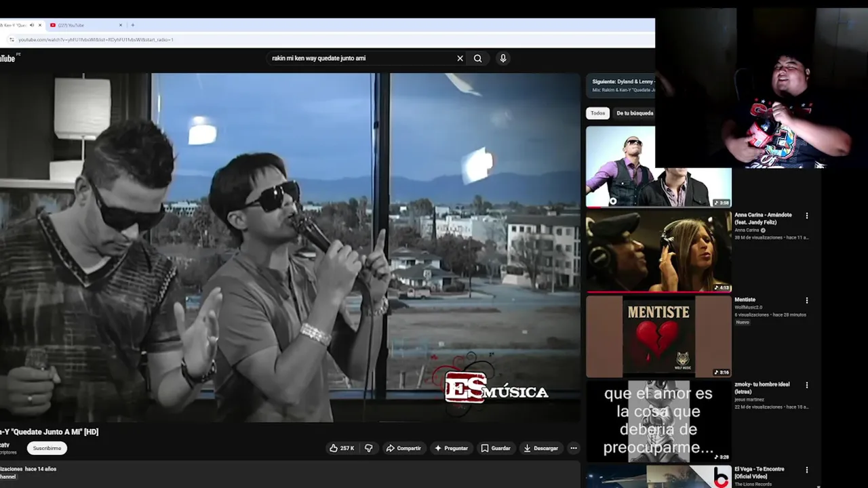Click the YouTube logo to go home
868x488 pixels.
[x=8, y=58]
